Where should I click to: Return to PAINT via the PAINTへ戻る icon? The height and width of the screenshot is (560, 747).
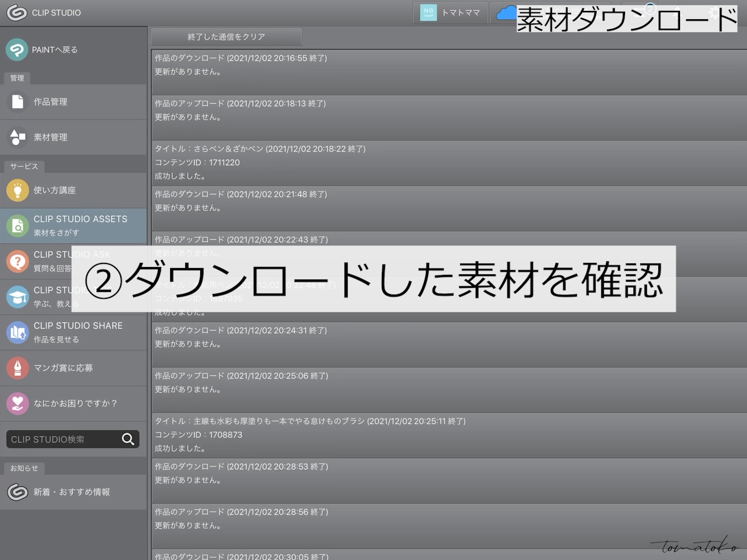click(x=17, y=50)
